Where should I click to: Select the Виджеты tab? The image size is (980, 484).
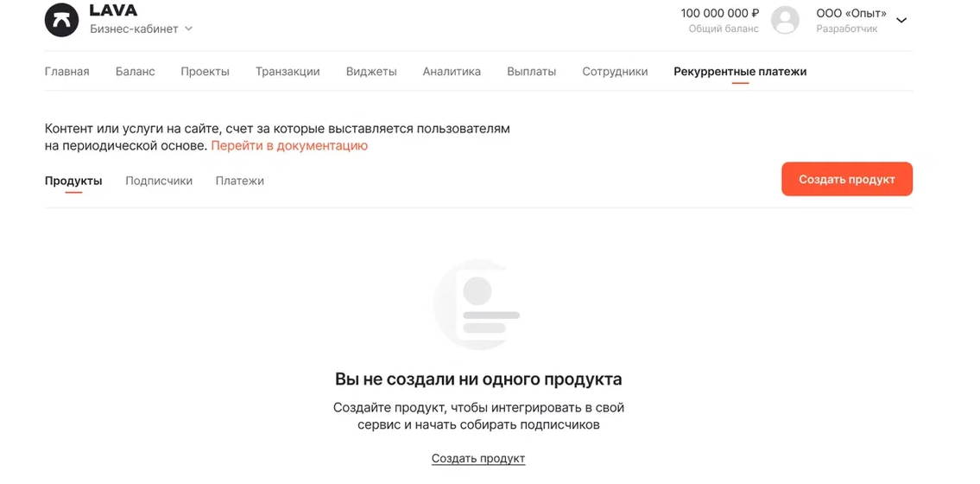coord(371,72)
